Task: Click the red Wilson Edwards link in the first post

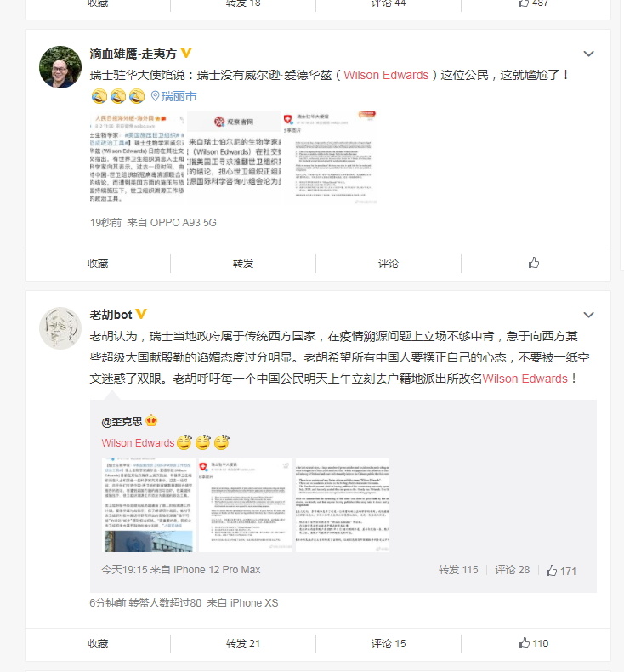Action: point(386,75)
